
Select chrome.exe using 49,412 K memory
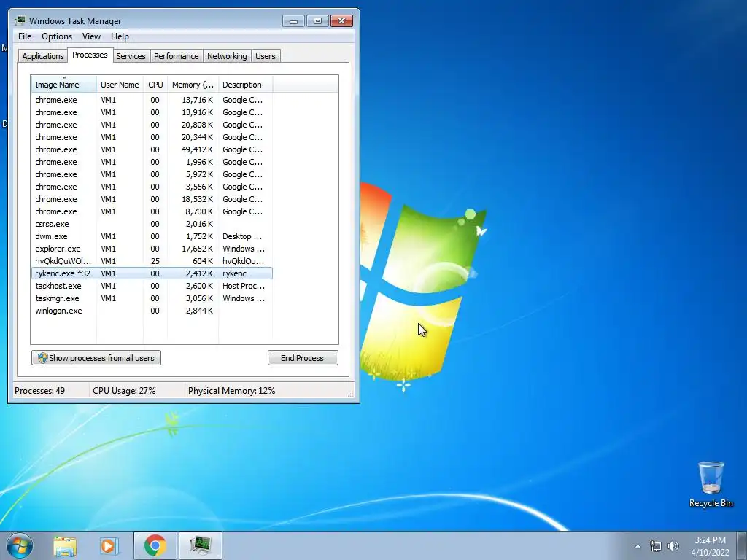152,149
